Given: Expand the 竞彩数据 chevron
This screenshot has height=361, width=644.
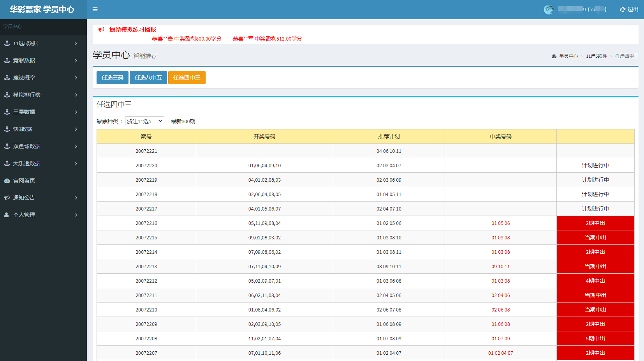Looking at the screenshot, I should (x=76, y=60).
